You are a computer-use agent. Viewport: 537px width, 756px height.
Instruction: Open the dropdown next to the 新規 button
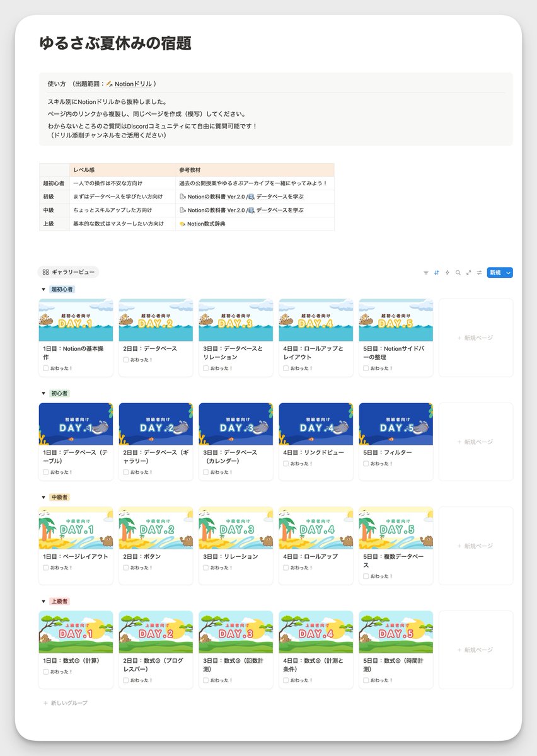click(x=508, y=272)
